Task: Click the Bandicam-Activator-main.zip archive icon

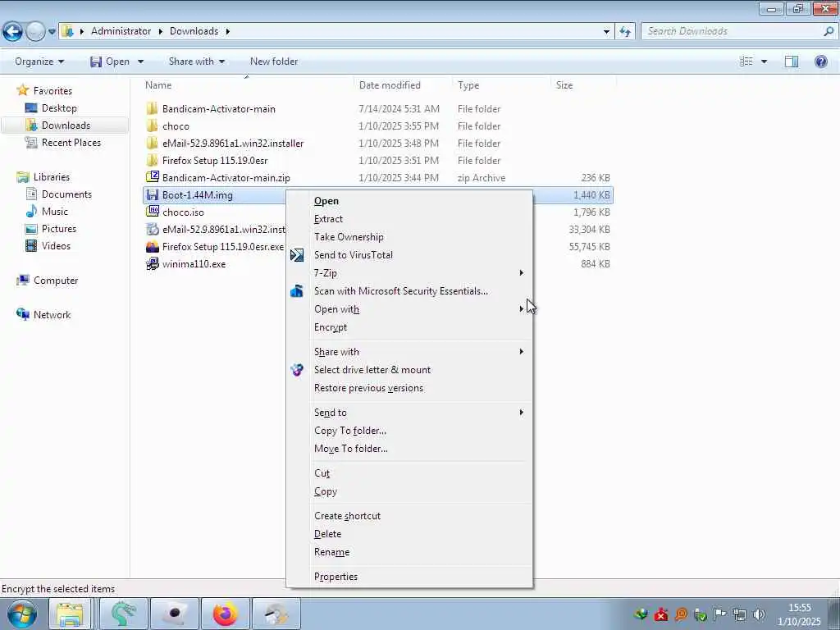Action: (153, 177)
